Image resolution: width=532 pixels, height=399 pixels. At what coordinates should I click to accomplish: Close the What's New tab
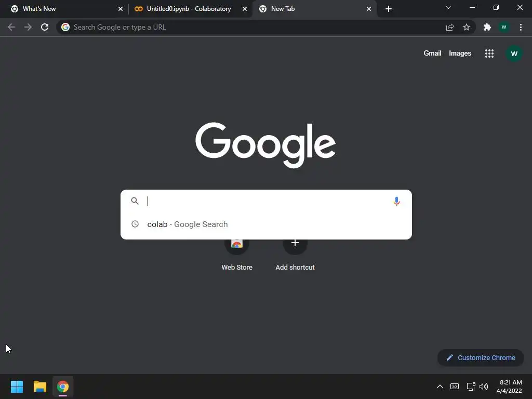pos(121,9)
